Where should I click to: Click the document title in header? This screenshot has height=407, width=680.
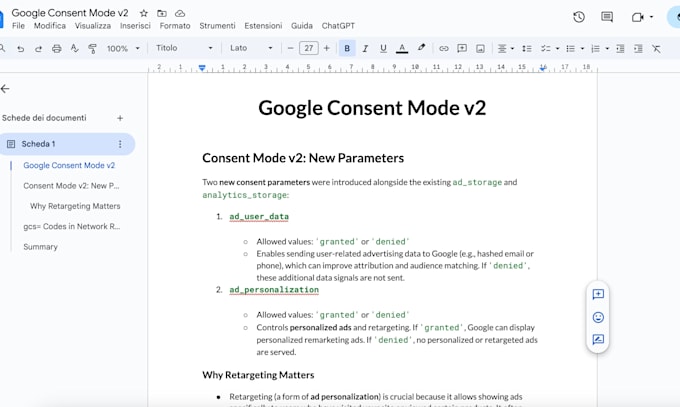(70, 13)
